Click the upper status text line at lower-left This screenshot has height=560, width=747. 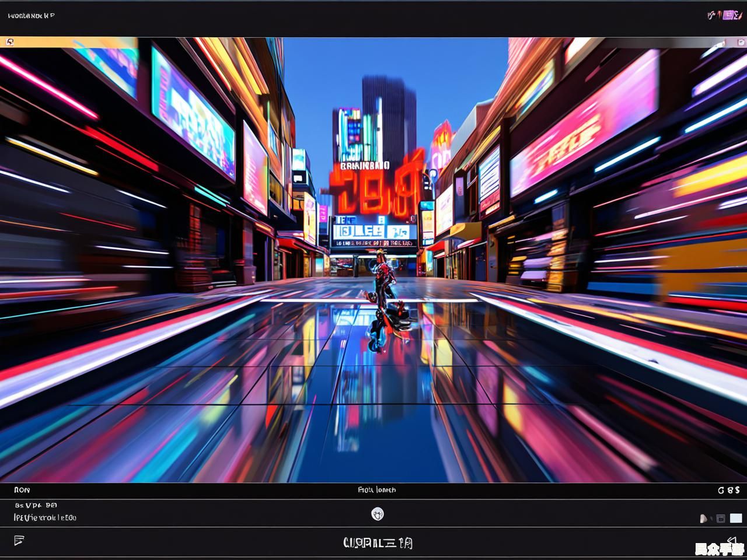[x=36, y=505]
